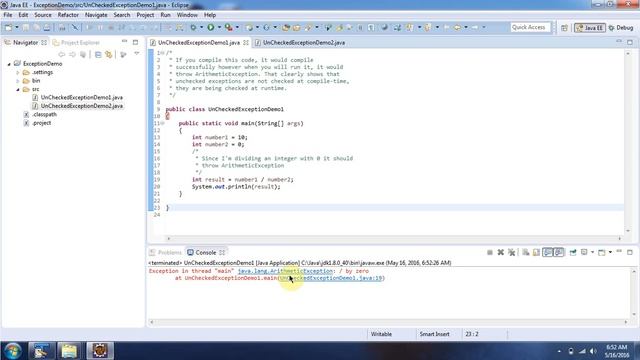Switch to Java EE perspective
Image resolution: width=640 pixels, height=360 pixels.
pyautogui.click(x=589, y=28)
